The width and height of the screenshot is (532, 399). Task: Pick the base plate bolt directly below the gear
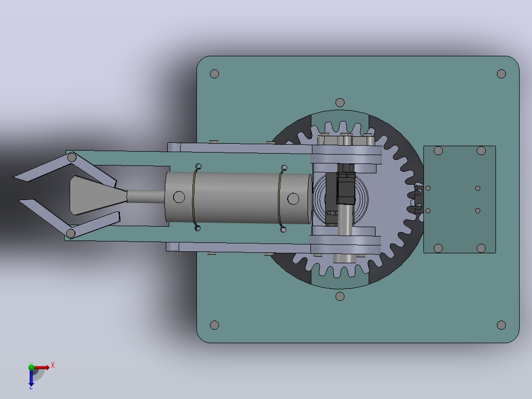(x=340, y=296)
